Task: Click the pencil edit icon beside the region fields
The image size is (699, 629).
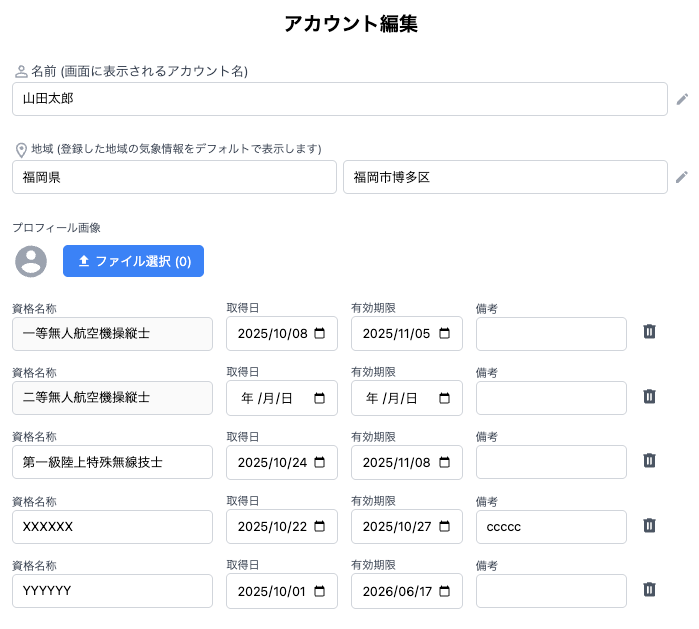Action: 682,177
